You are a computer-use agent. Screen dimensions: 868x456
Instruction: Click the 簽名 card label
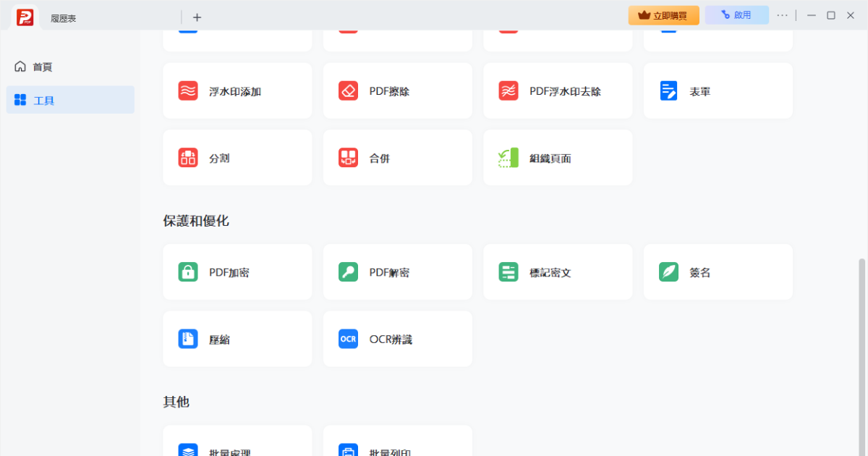point(699,273)
